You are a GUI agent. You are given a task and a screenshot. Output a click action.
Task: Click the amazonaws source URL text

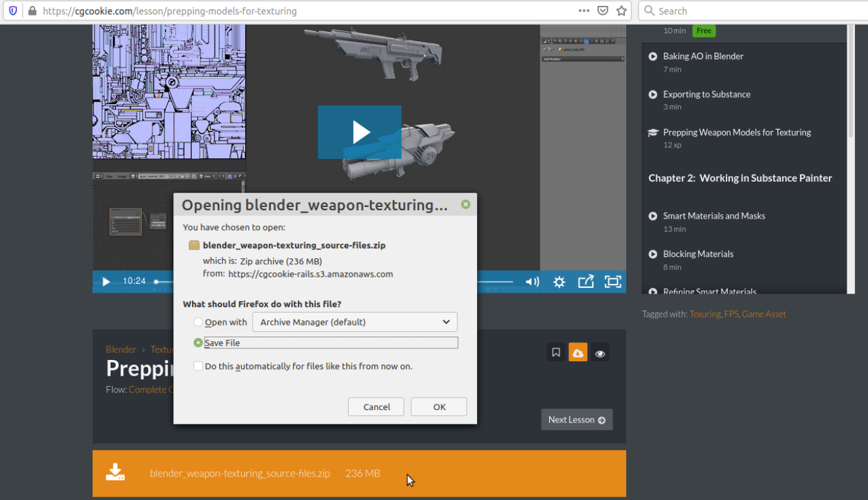(x=311, y=274)
